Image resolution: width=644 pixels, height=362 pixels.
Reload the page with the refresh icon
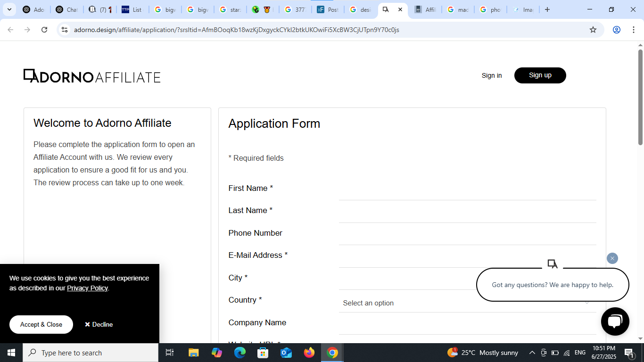[x=44, y=30]
